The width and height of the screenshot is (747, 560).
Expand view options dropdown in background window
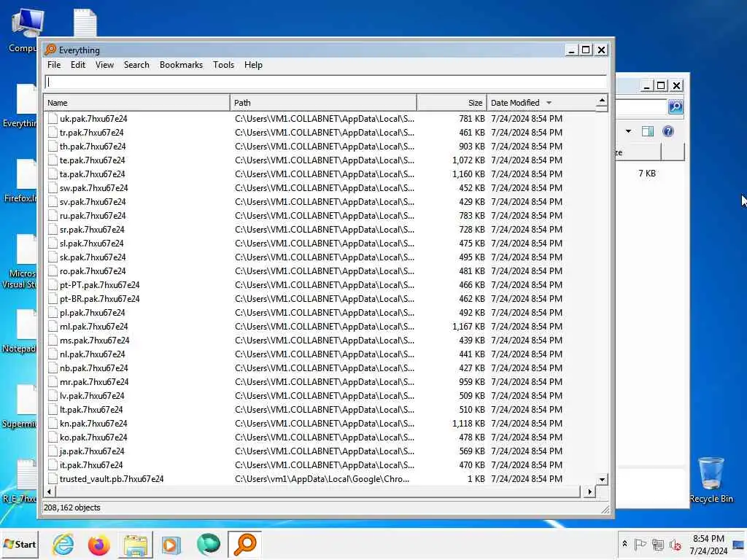(x=628, y=131)
